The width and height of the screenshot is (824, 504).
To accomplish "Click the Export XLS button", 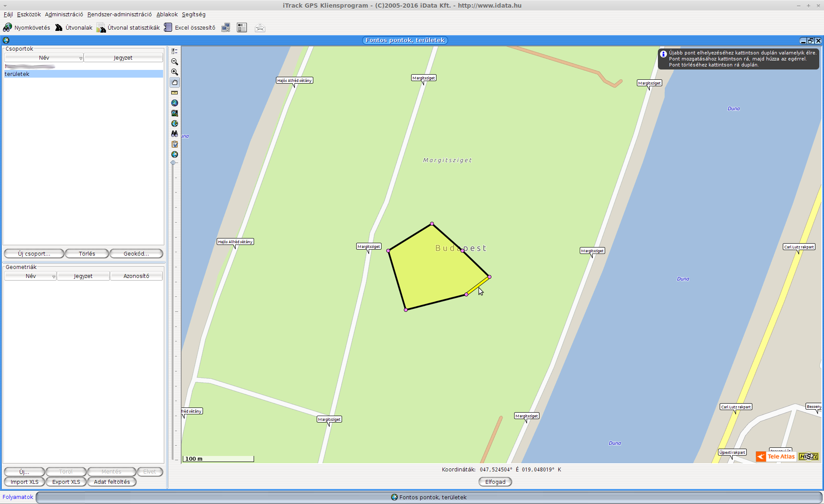I will [x=66, y=482].
